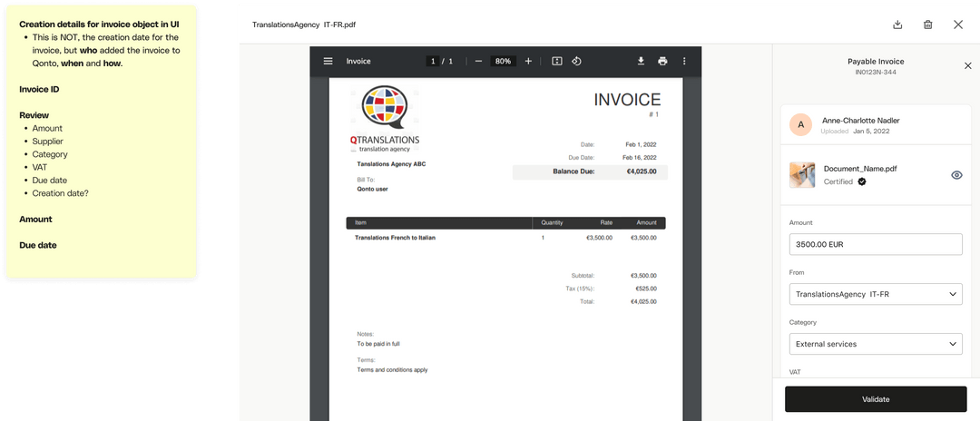Download TranslationsAgency file from top header
Screen dimensions: 980x421
[897, 24]
